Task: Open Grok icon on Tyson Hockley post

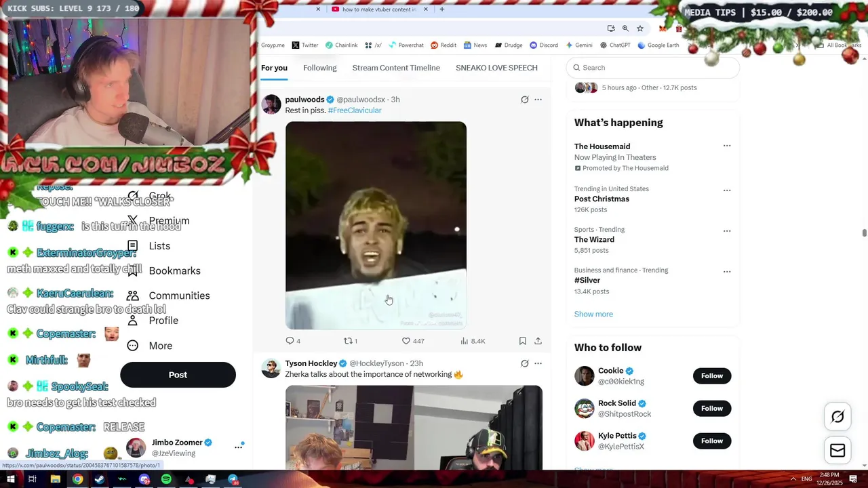Action: click(x=524, y=363)
